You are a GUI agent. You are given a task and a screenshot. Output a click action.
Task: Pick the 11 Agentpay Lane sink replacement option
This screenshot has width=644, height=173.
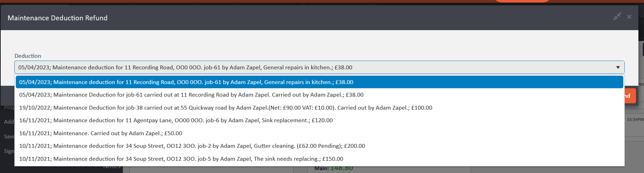pyautogui.click(x=176, y=120)
